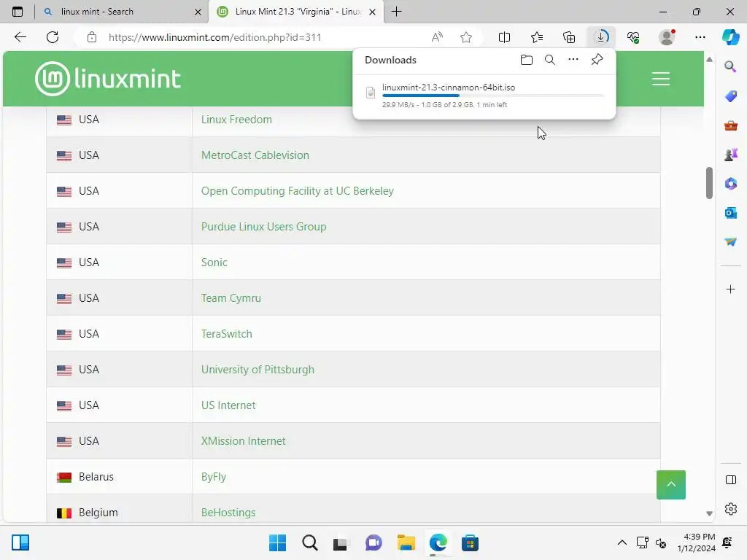The height and width of the screenshot is (560, 747).
Task: Add this page to favorites
Action: pos(466,37)
